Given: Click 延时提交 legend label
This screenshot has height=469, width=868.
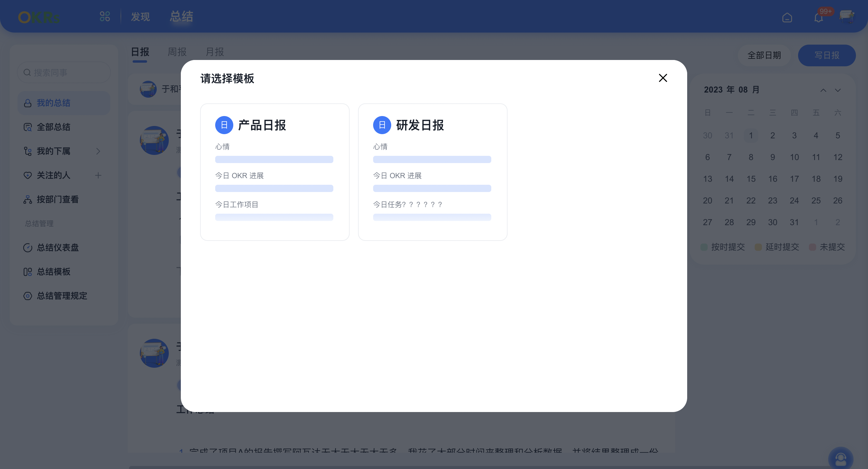Looking at the screenshot, I should (x=782, y=247).
